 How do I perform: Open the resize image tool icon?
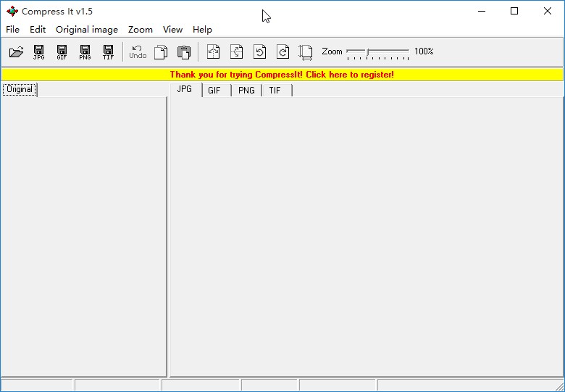pos(306,52)
